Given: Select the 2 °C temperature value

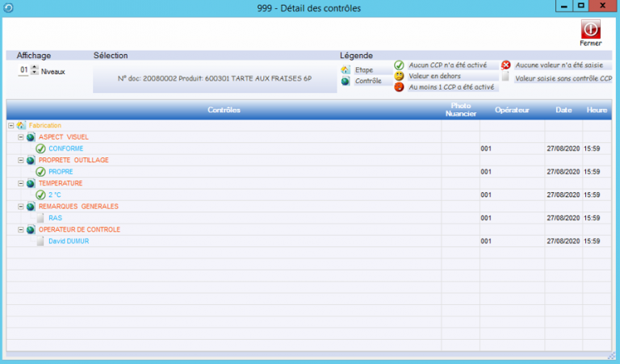Looking at the screenshot, I should (x=55, y=195).
